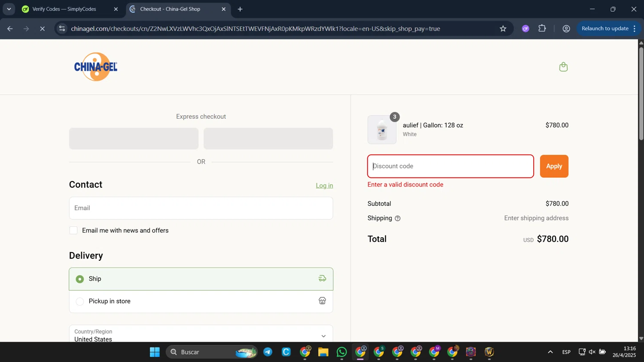Click the truck icon in the Ship row

click(x=322, y=279)
